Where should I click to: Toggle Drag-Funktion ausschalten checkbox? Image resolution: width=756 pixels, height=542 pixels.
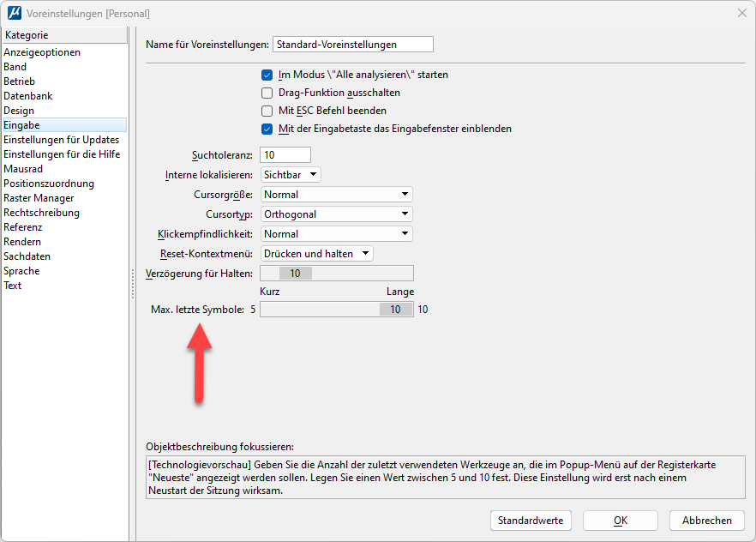267,93
